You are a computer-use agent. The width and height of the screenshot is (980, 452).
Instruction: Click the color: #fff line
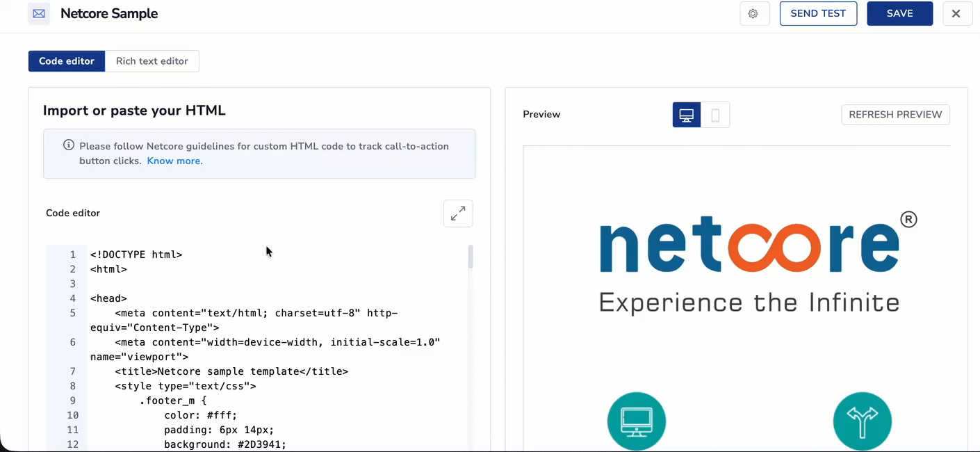pyautogui.click(x=201, y=415)
